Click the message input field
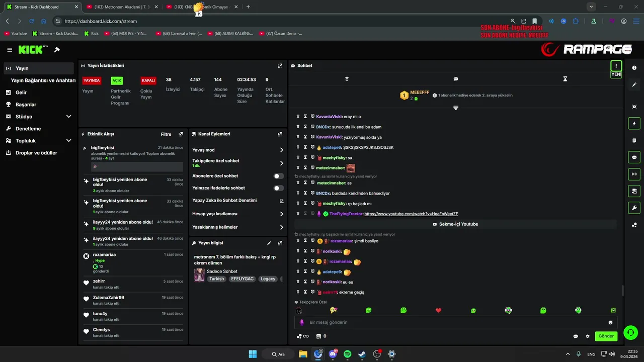644x362 pixels. point(455,322)
